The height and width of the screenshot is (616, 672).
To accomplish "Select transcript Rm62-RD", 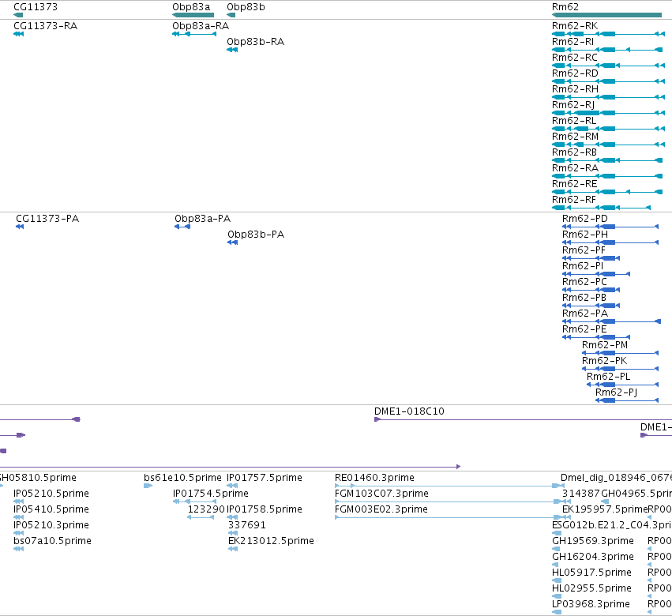I will (608, 81).
